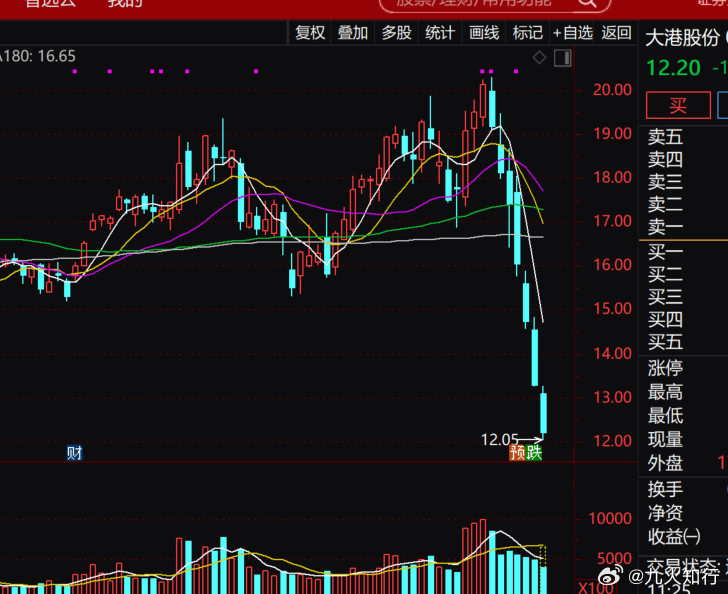Open the 复权 price adjustment option

[310, 33]
